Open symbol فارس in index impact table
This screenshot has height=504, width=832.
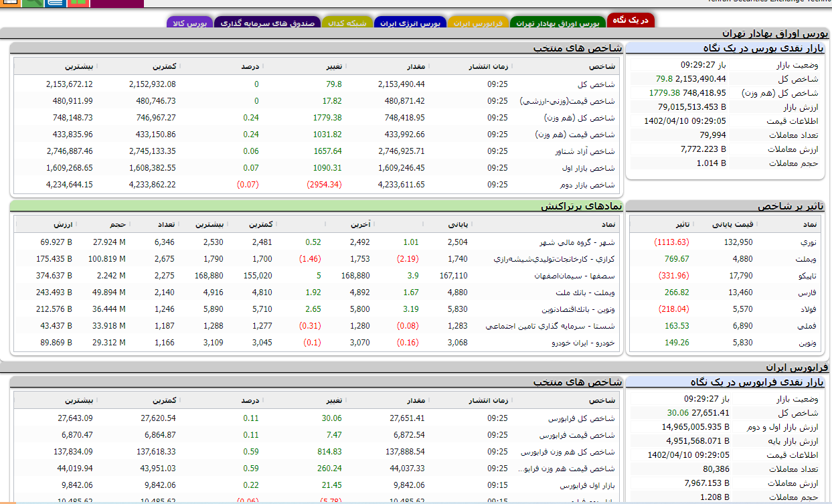pos(808,292)
